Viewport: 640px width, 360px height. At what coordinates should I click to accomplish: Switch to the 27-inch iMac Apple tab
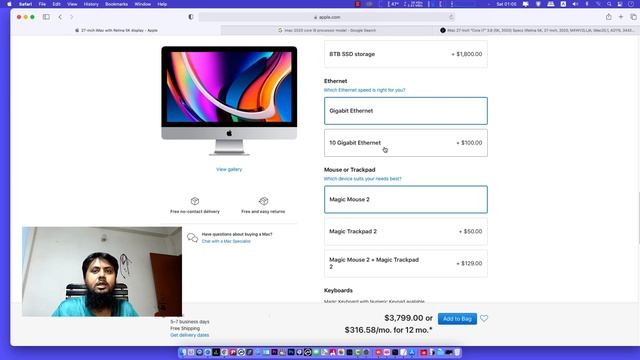pos(116,30)
